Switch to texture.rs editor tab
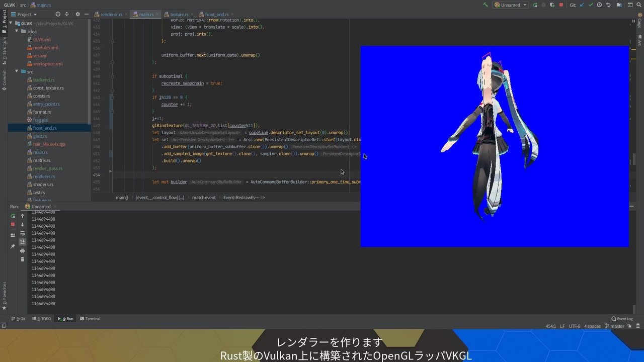 [x=179, y=15]
